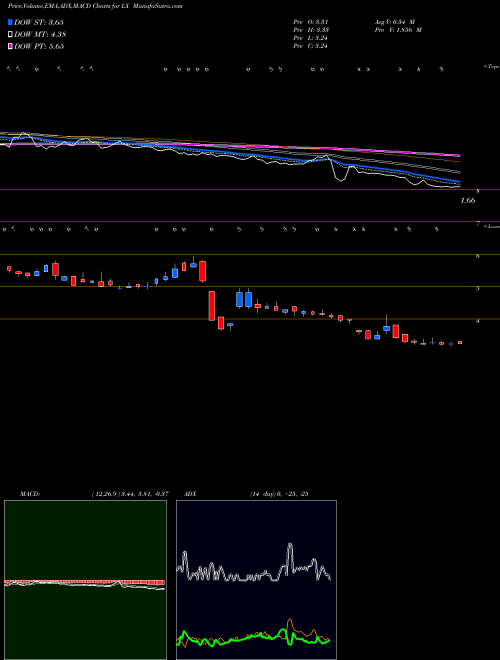Click ADX parameters '(14 day) 0, +23, -23'
Image resolution: width=500 pixels, height=660 pixels.
click(279, 494)
